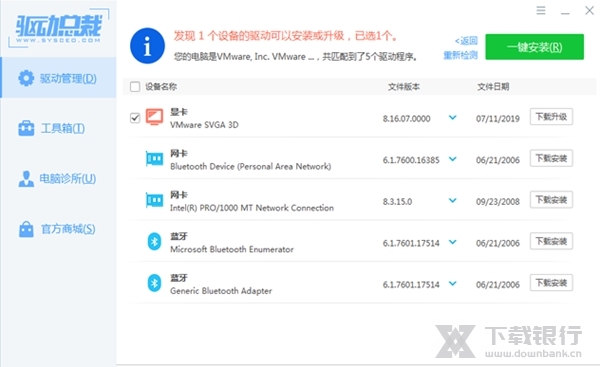Click the 文件日期 column header
The image size is (600, 367).
[493, 87]
